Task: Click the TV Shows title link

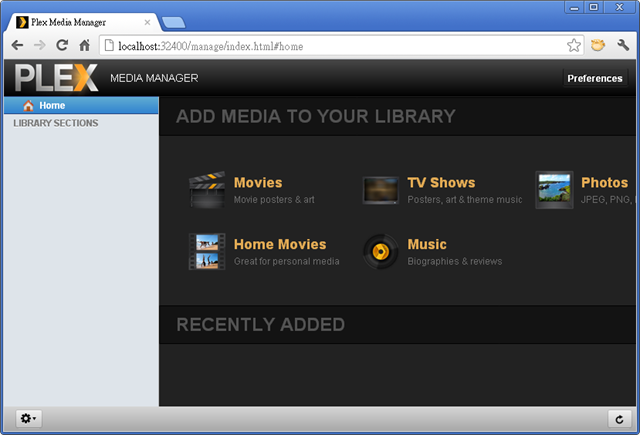Action: click(x=441, y=182)
